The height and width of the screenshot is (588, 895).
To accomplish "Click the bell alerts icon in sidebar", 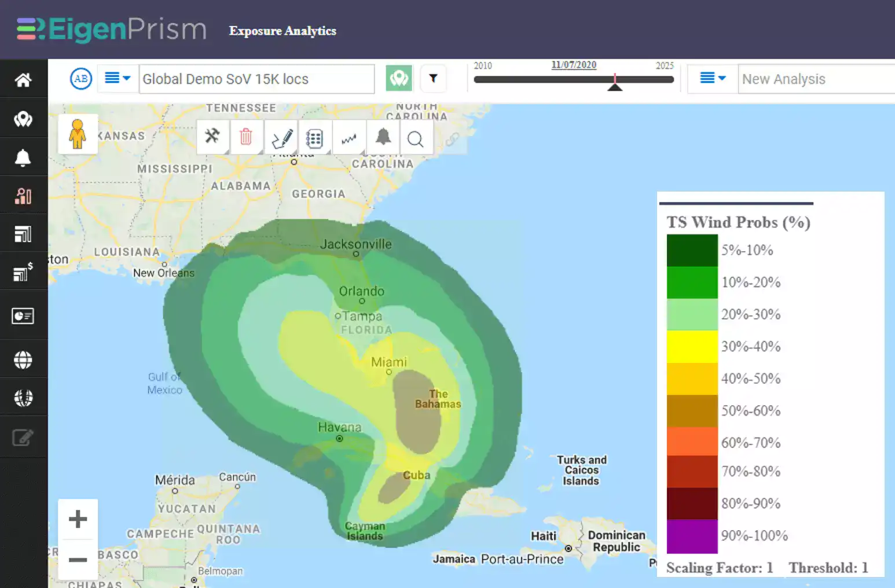I will click(x=23, y=157).
